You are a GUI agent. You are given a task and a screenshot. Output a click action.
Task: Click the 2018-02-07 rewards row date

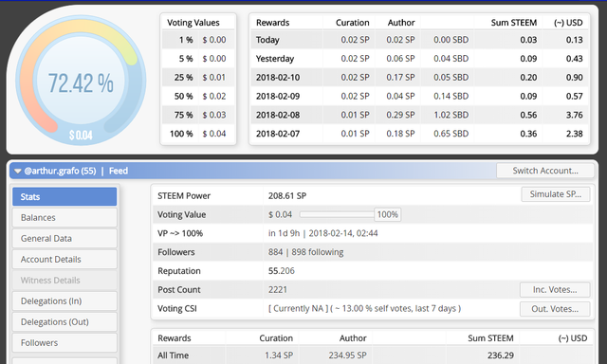(x=278, y=134)
